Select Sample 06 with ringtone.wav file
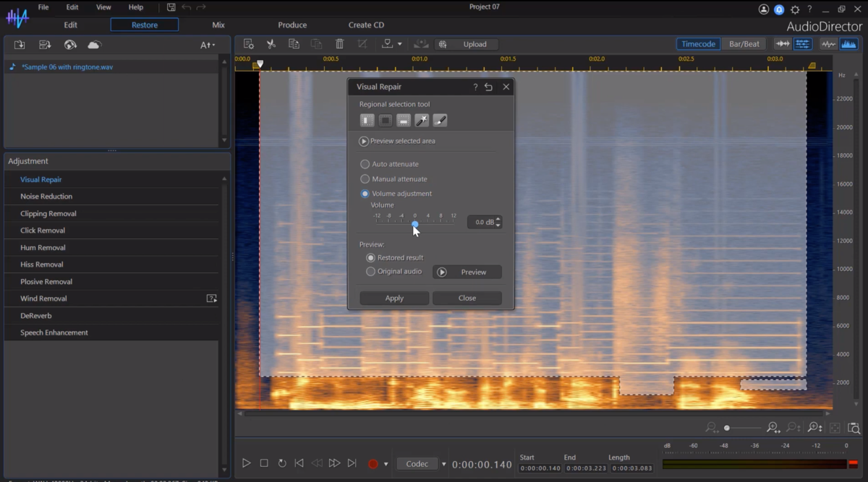The width and height of the screenshot is (868, 482). point(111,66)
